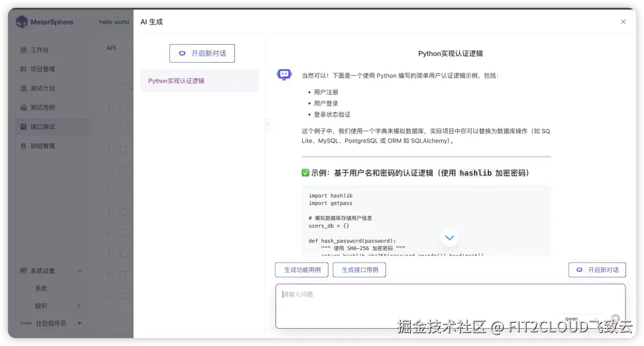The width and height of the screenshot is (644, 346).
Task: Click the bottom-right 开启新对话 button
Action: tap(597, 270)
